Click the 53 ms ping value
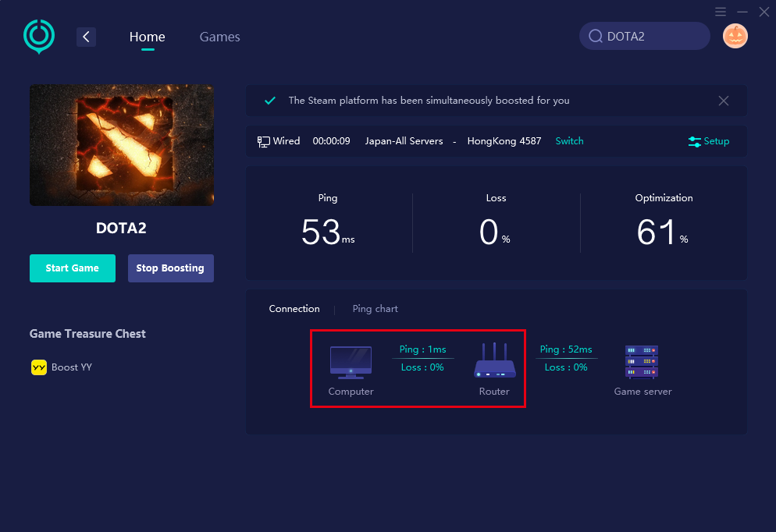The height and width of the screenshot is (532, 776). click(x=328, y=232)
